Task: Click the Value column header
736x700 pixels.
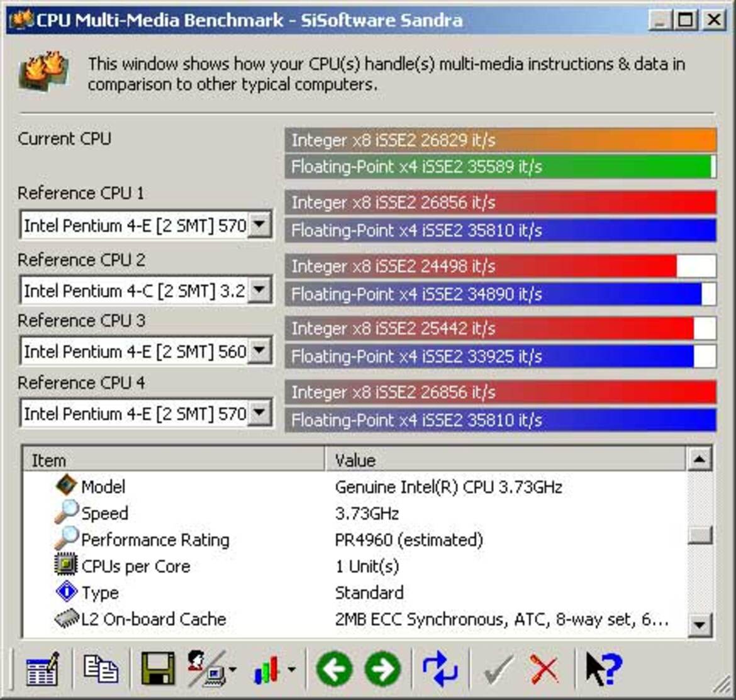Action: 505,460
